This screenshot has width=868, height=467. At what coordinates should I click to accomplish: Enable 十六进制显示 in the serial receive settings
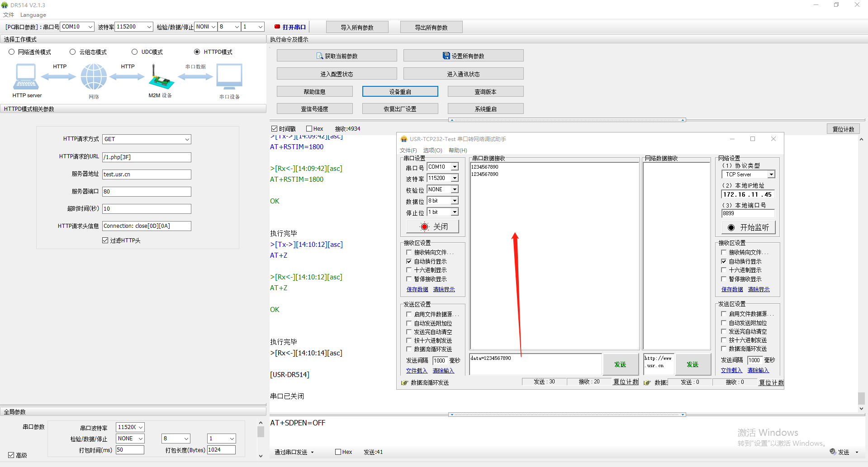tap(409, 270)
